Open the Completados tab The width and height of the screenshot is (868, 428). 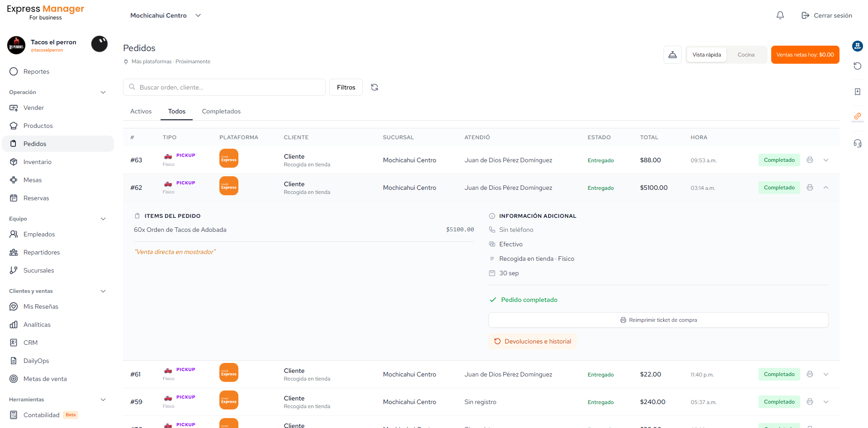click(221, 111)
